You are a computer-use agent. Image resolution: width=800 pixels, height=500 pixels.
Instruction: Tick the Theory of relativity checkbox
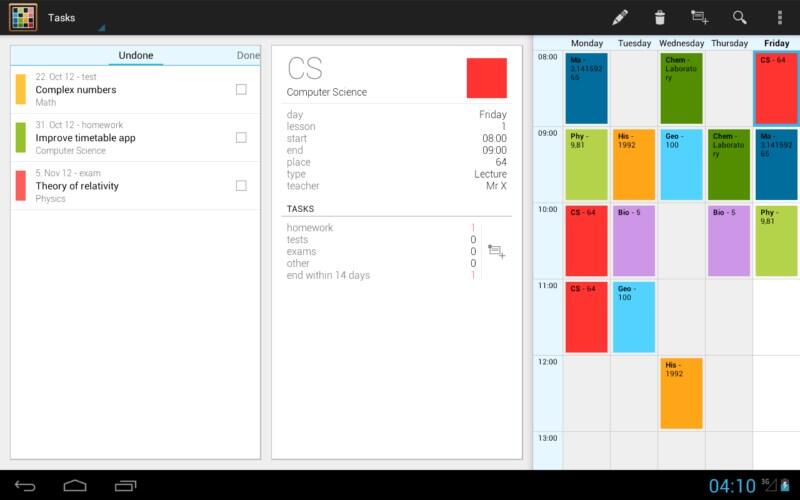coord(241,185)
